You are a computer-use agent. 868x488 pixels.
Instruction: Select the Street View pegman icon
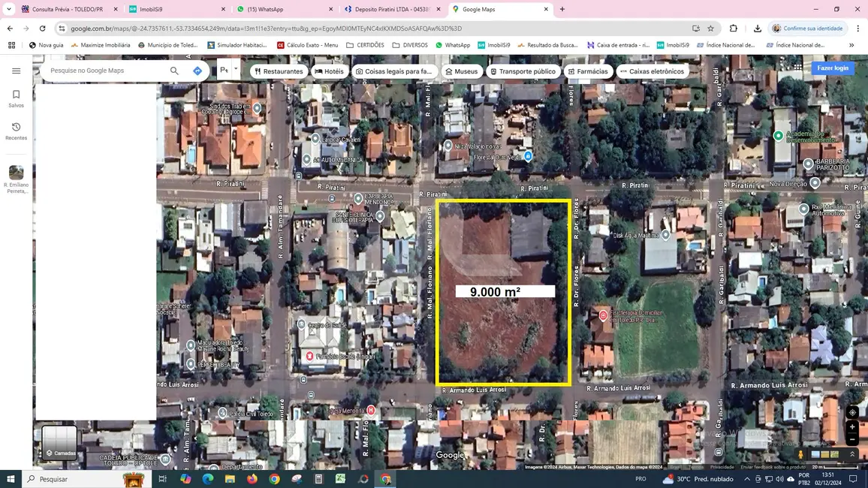click(801, 454)
